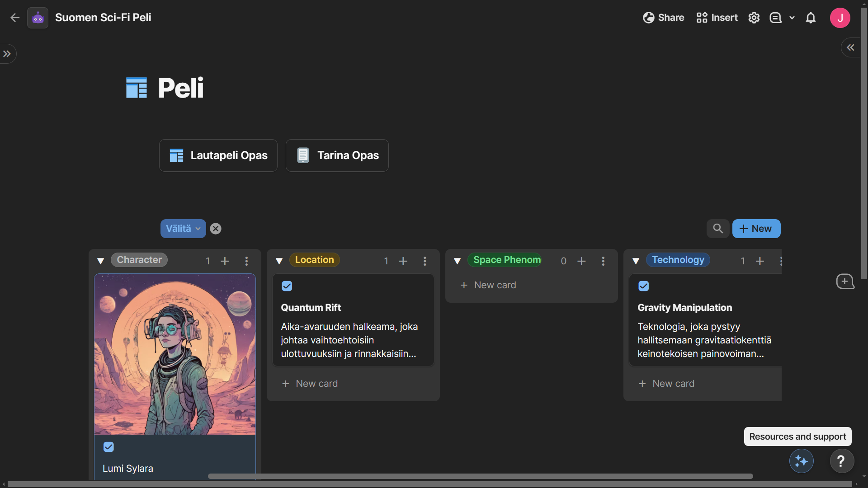Click the blue New button

pos(756,229)
